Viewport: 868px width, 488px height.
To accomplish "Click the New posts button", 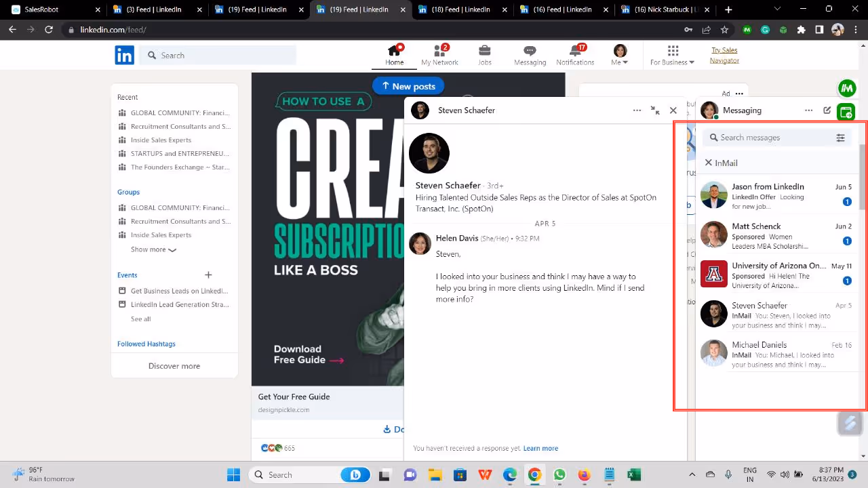I will tap(408, 86).
